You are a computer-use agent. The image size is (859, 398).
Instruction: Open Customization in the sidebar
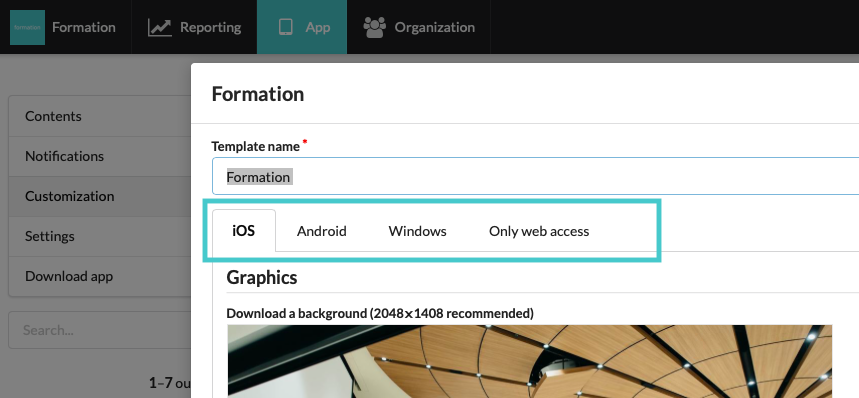pos(100,196)
